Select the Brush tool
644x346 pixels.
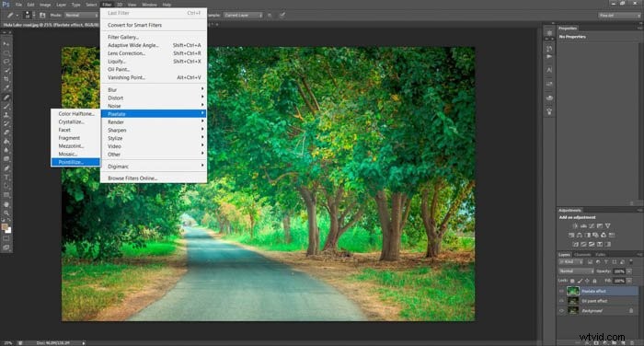tap(6, 107)
